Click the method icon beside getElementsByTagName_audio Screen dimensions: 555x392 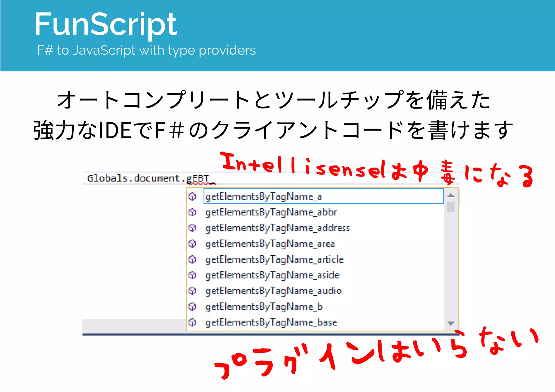pos(192,291)
